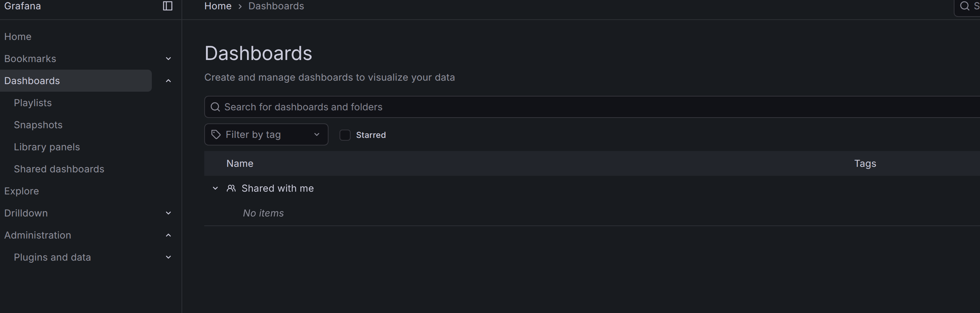Expand the Drilldown menu chevron
This screenshot has height=313, width=980.
tap(168, 213)
